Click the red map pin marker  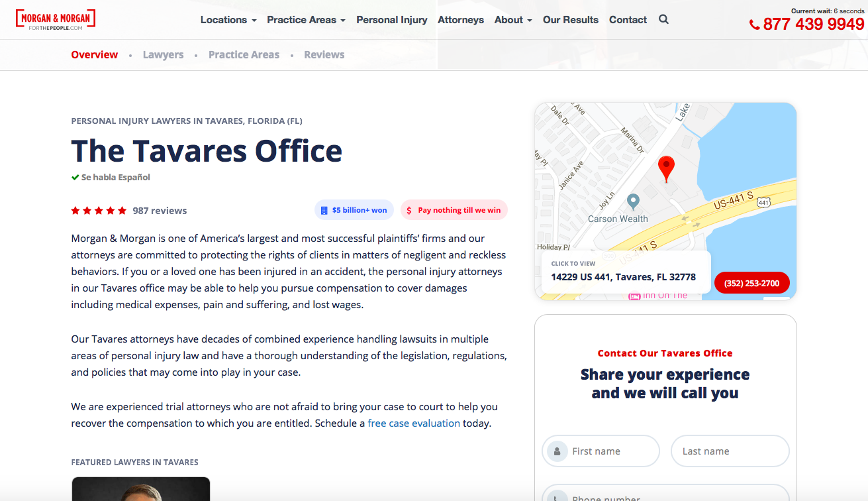pyautogui.click(x=666, y=169)
